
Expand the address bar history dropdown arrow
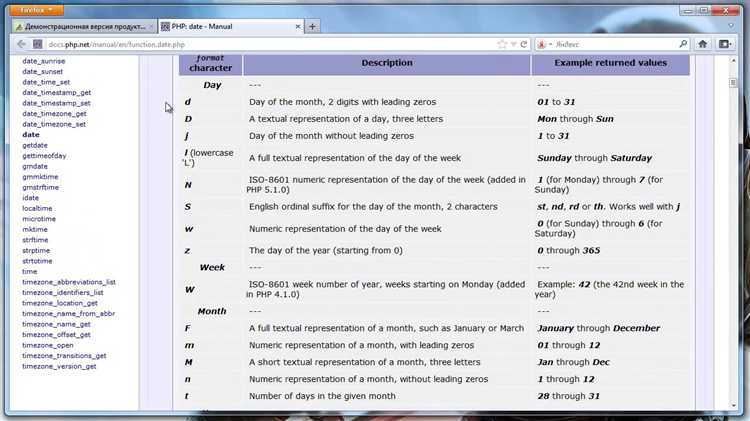(513, 44)
